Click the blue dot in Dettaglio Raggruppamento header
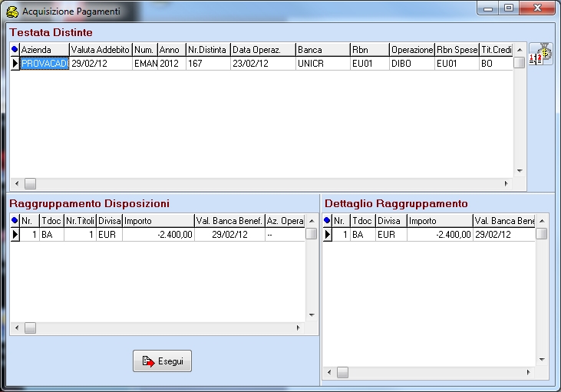 327,220
